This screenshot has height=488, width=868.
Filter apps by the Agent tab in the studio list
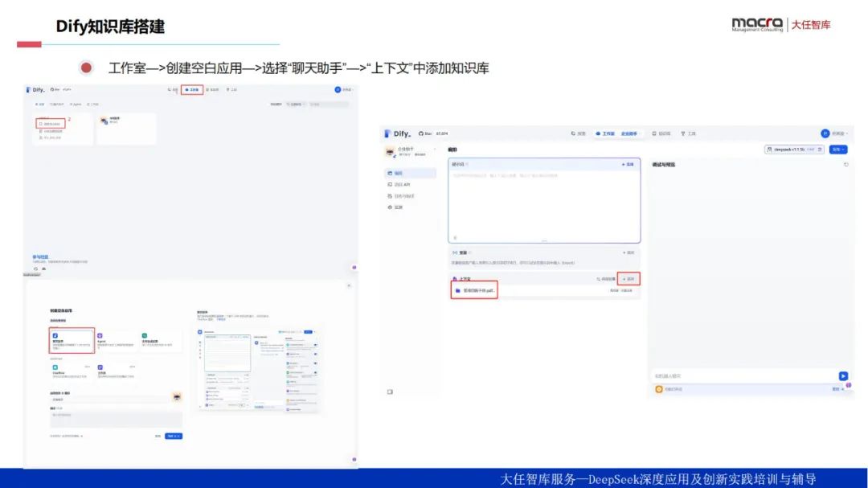(x=76, y=105)
